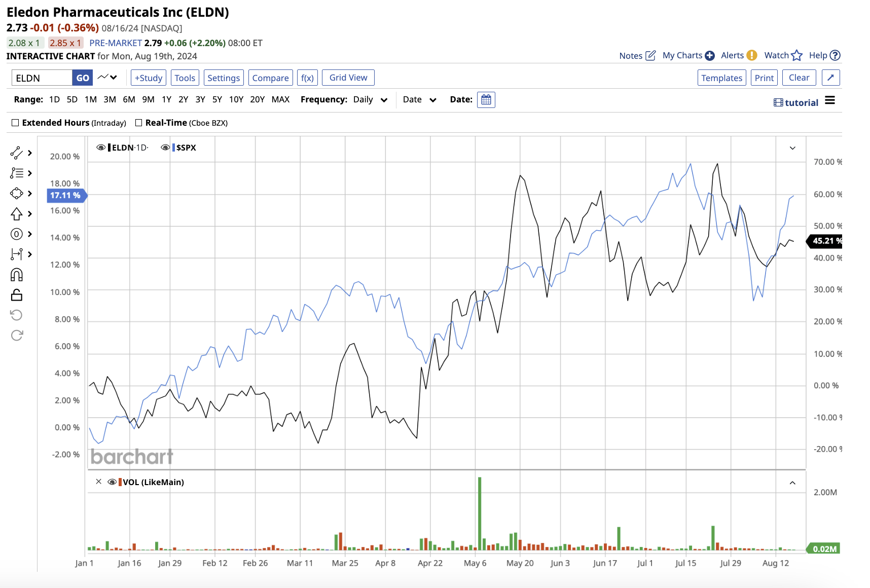Expand the measurement tool options arrow
870x588 pixels.
click(x=30, y=254)
